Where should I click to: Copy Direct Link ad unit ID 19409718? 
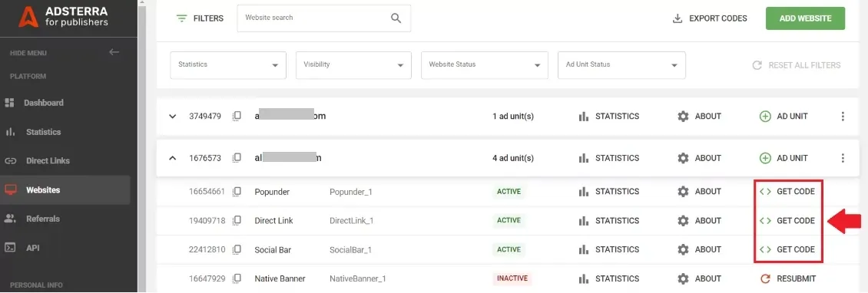(x=237, y=221)
